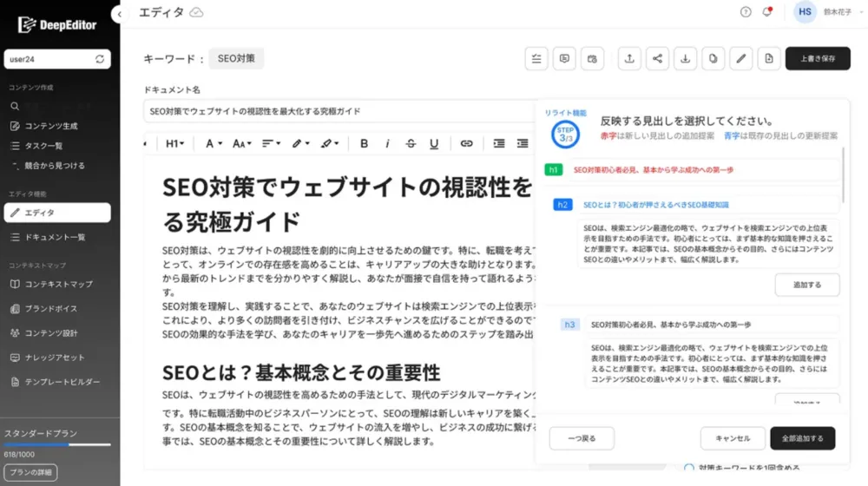This screenshot has width=868, height=486.
Task: Open the highlighter color dropdown
Action: click(x=330, y=143)
